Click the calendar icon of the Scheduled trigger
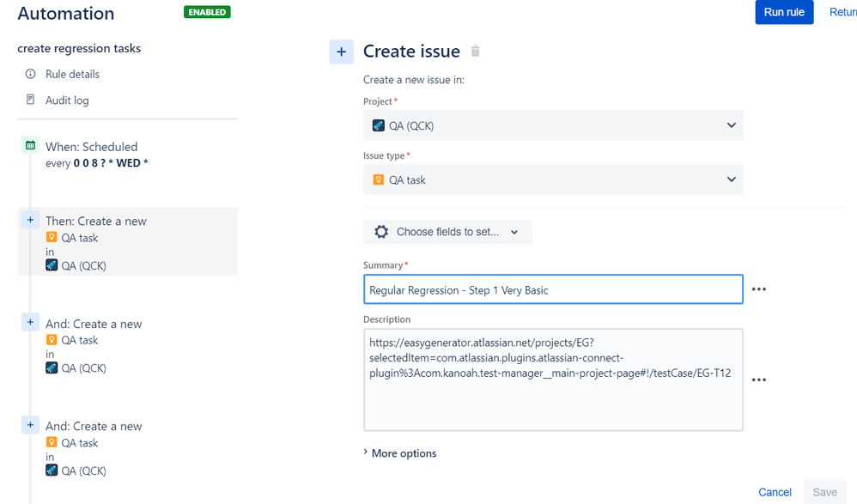This screenshot has height=504, width=857. (31, 145)
